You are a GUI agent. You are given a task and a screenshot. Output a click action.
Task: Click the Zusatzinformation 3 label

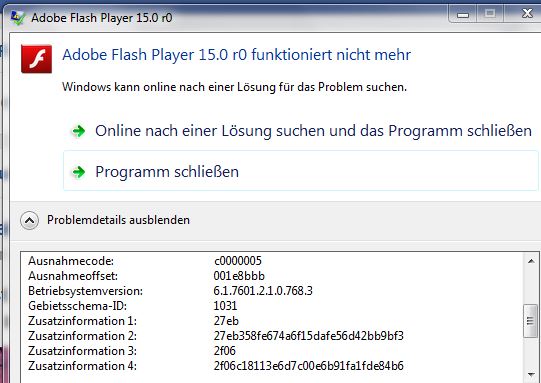(x=82, y=351)
